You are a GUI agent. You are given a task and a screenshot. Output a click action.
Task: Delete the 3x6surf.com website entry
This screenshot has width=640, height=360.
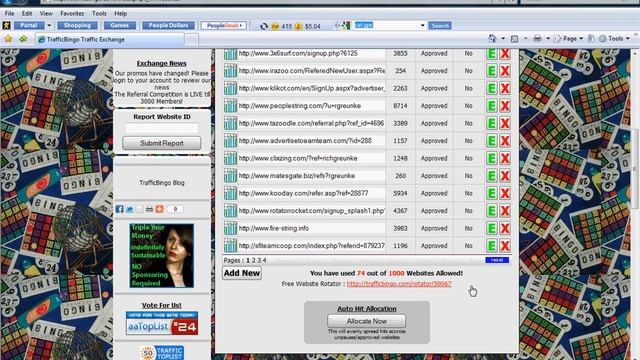[505, 53]
